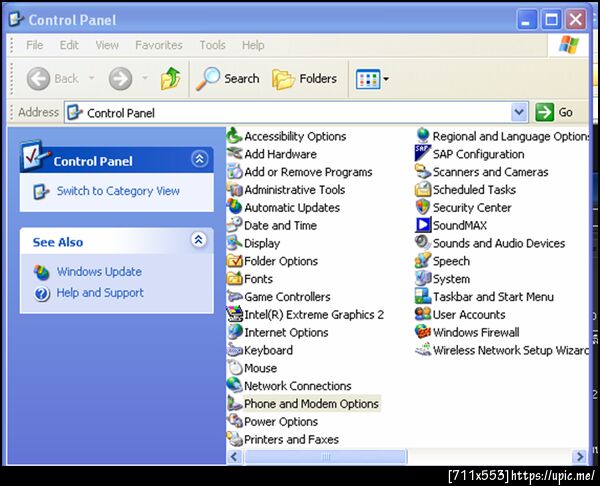Open the Sounds and Audio Devices icon
Viewport: 600px width, 486px height.
(423, 243)
